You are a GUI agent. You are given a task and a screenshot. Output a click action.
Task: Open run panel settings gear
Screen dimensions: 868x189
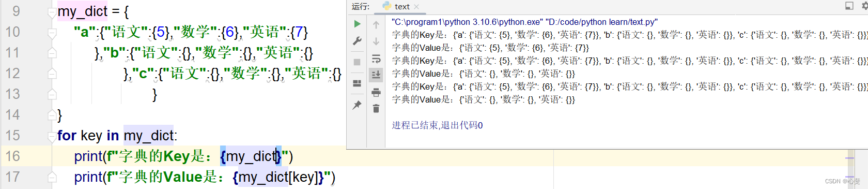pyautogui.click(x=865, y=6)
